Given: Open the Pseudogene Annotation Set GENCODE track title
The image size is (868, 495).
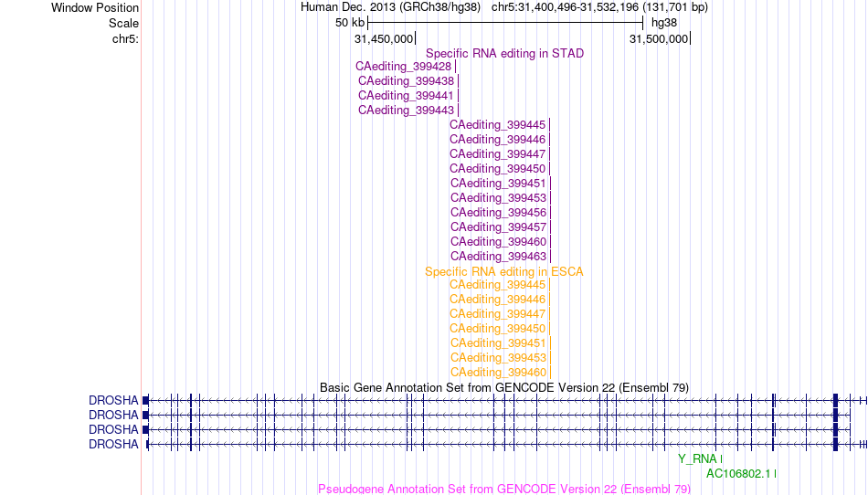Looking at the screenshot, I should (x=504, y=489).
